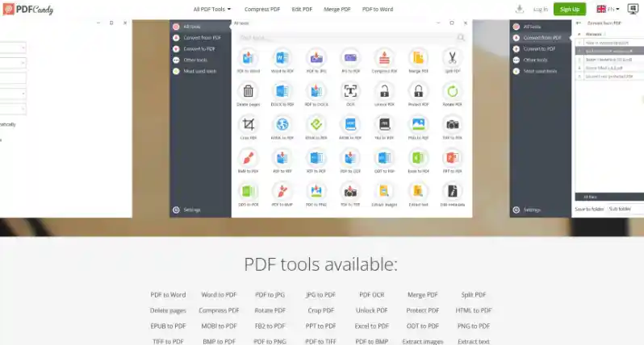
Task: Open DOCX to PDF icon in grid
Action: tap(282, 91)
